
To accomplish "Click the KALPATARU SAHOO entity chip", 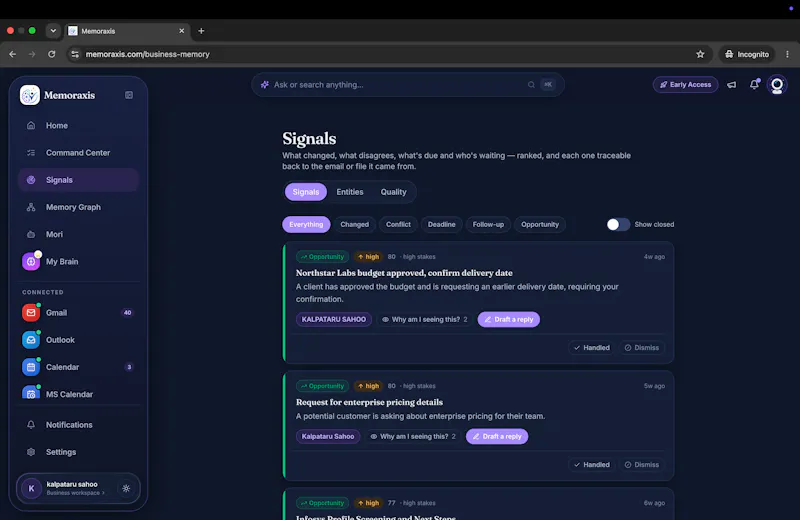I will [334, 319].
